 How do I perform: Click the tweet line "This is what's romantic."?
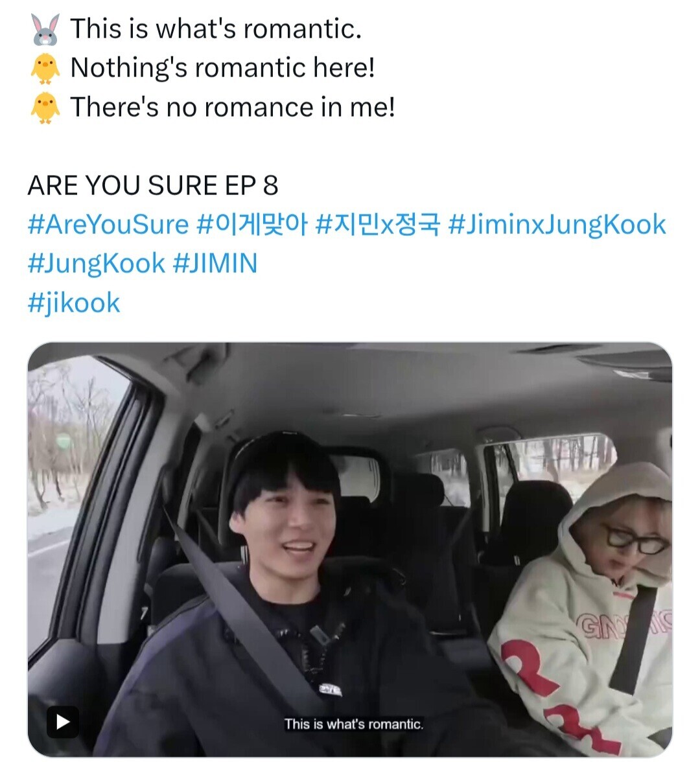216,29
